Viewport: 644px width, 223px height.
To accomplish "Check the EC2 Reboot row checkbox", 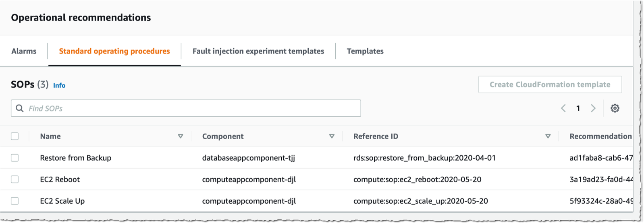I will [x=15, y=180].
